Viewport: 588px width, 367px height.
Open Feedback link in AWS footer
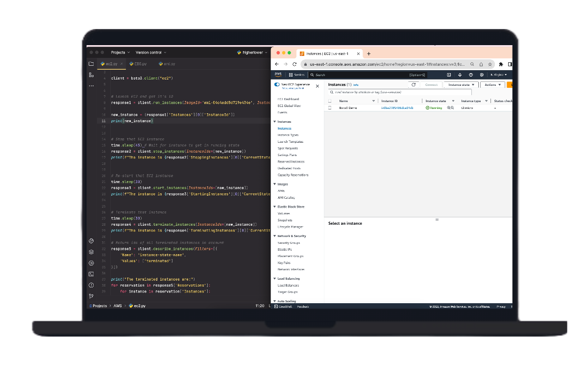pyautogui.click(x=303, y=306)
